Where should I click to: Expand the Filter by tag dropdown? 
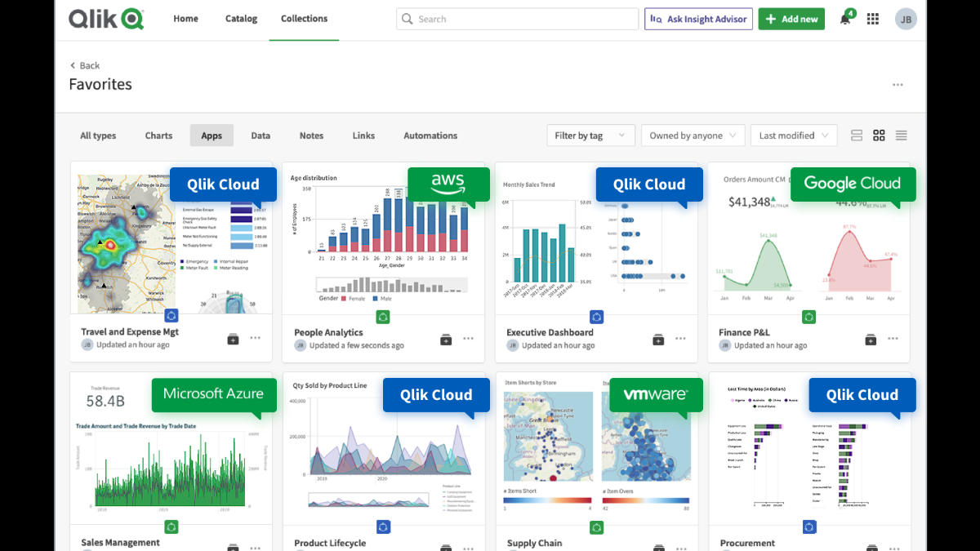pos(590,136)
